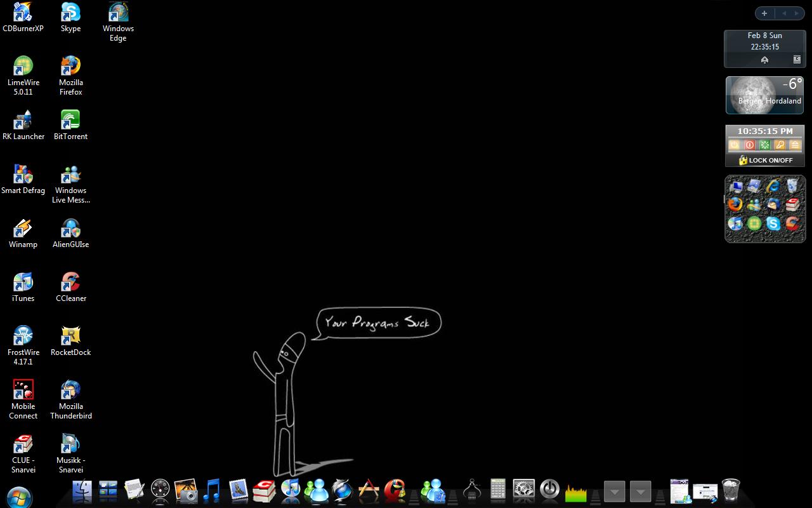Open the four-window Spaces icon in the dock
Image resolution: width=812 pixels, height=508 pixels.
[108, 490]
